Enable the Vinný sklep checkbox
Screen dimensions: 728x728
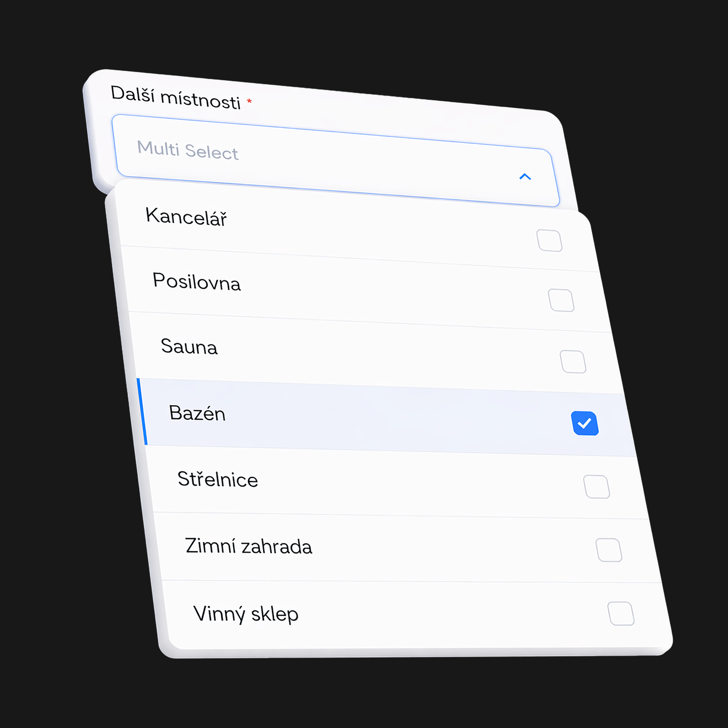621,614
